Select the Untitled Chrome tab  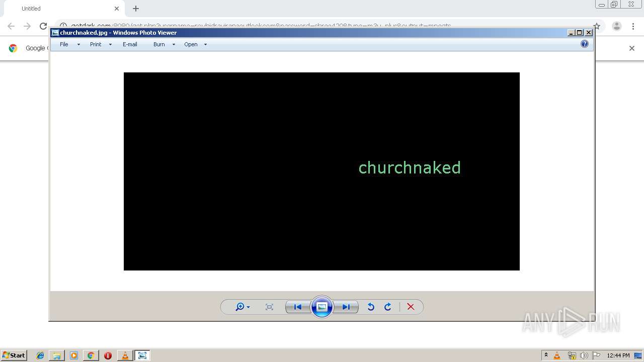(x=64, y=9)
